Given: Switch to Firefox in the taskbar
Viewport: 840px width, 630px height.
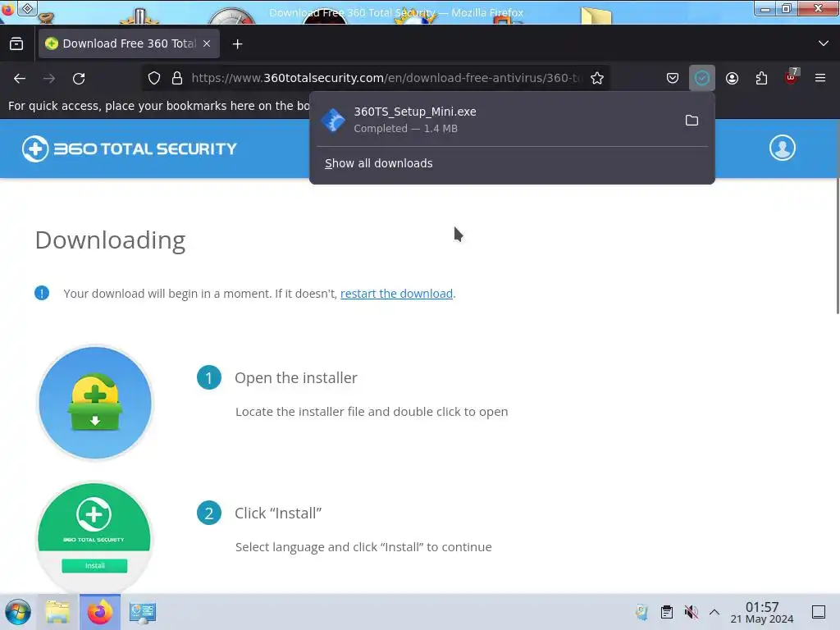Looking at the screenshot, I should click(x=99, y=612).
